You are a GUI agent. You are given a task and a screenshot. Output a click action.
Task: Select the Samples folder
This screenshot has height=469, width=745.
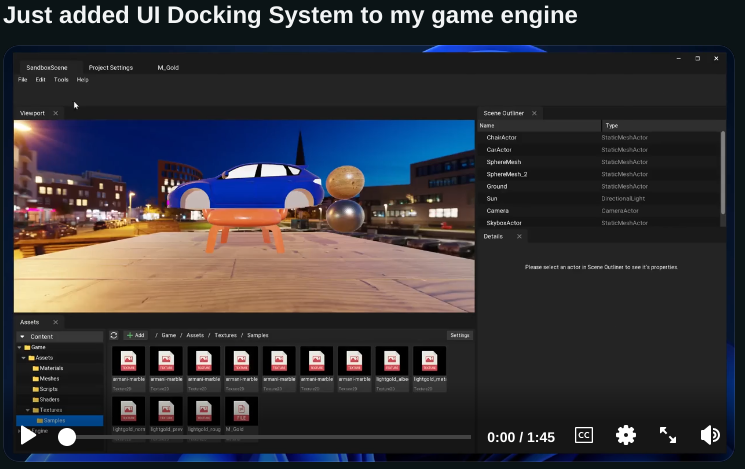click(59, 421)
